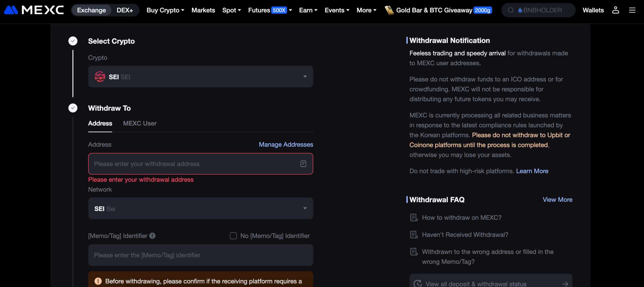Click the Memo/Tag info icon
The width and height of the screenshot is (644, 287).
pos(152,236)
